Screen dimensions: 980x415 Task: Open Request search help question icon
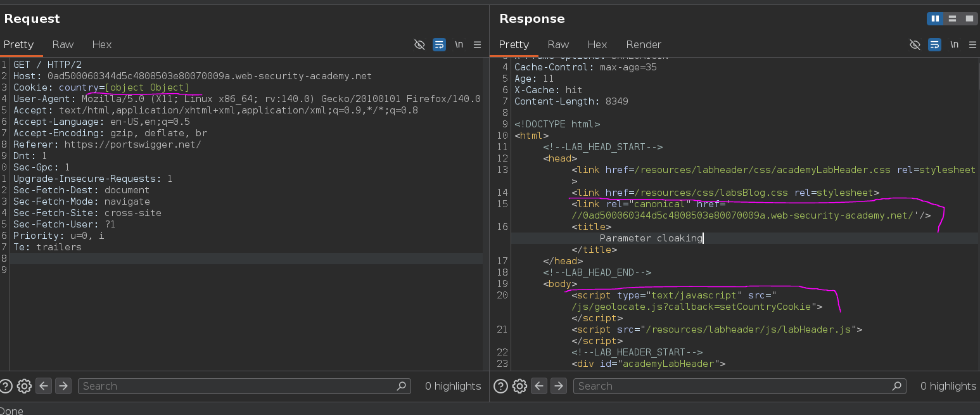pyautogui.click(x=6, y=386)
